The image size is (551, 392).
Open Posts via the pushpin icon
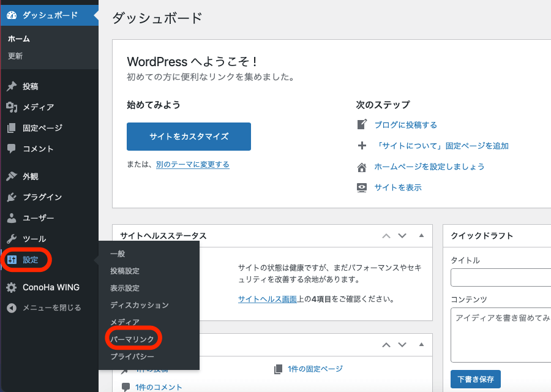pyautogui.click(x=11, y=86)
